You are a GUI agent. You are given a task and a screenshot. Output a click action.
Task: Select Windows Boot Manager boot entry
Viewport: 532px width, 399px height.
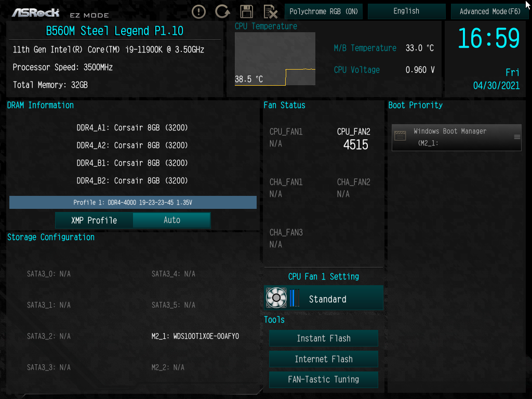(x=456, y=137)
